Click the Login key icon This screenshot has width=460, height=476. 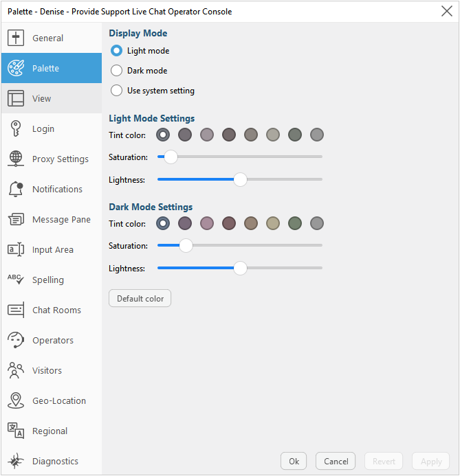tap(16, 128)
